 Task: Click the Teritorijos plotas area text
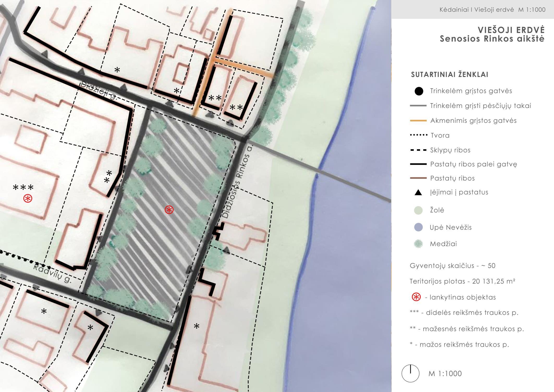pos(462,281)
